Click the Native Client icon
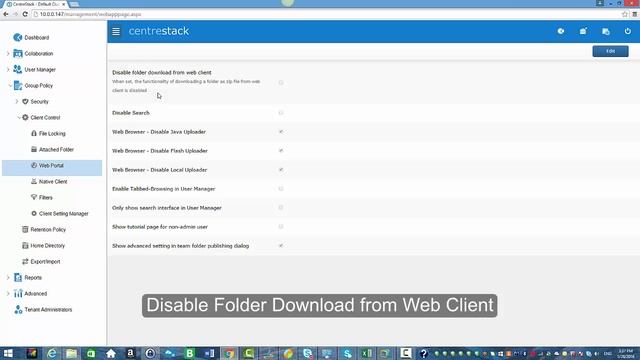This screenshot has width=640, height=360. (x=34, y=181)
